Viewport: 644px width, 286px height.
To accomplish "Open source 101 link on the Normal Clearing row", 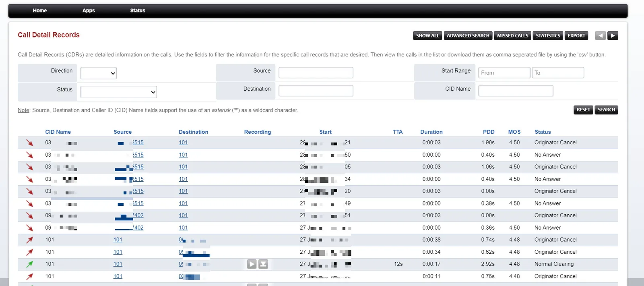I will point(118,264).
